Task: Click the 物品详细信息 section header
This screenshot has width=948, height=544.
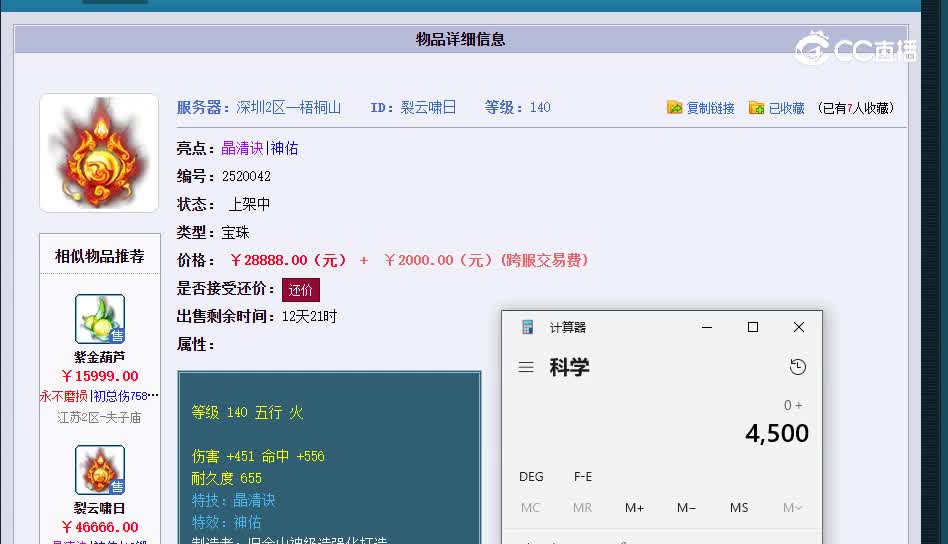Action: pos(461,39)
